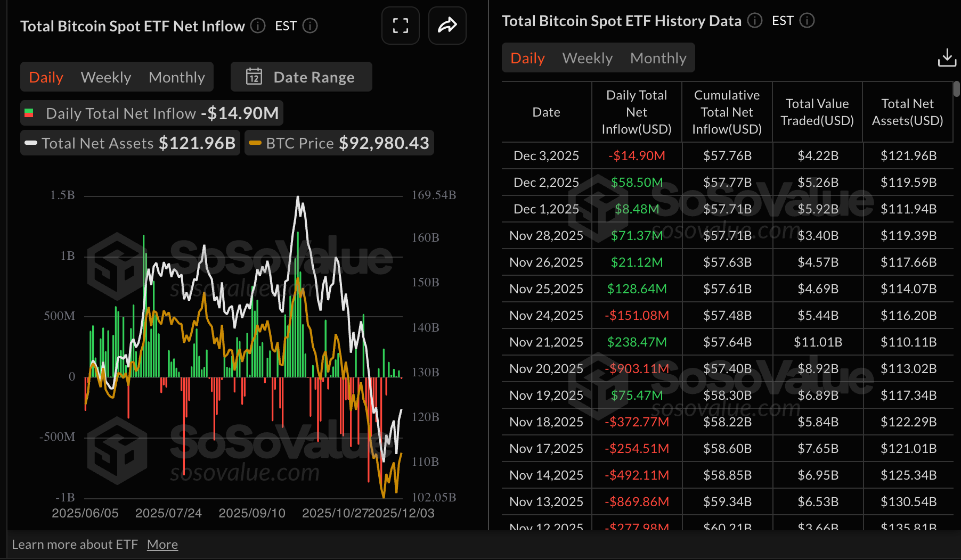
Task: Select Weekly in the history data panel
Action: coord(587,57)
